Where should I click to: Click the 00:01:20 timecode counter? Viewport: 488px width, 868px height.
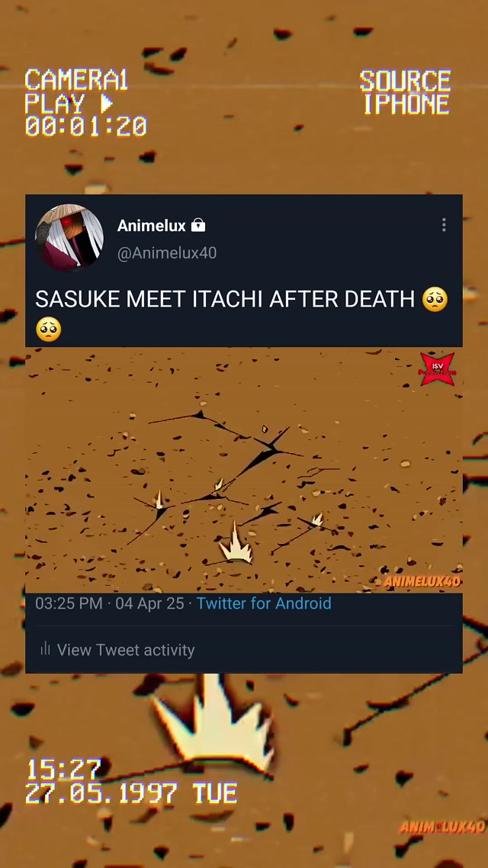86,126
